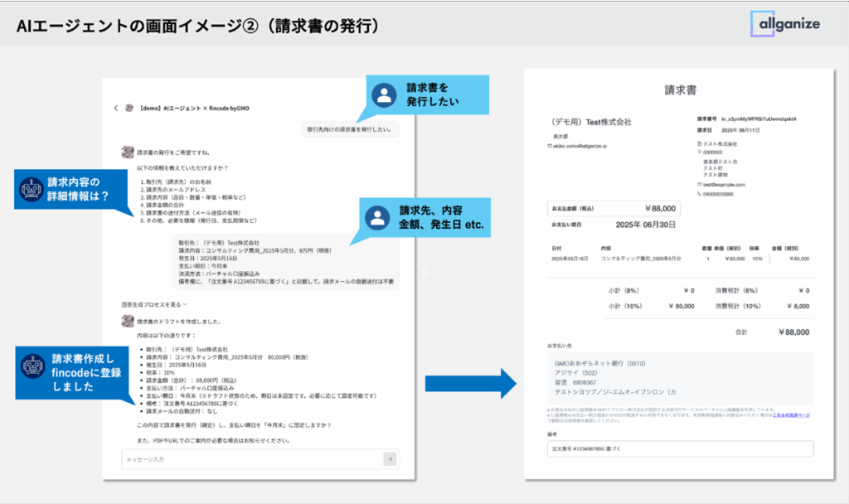Open the こちらの実証ページ link on the invoice
849x504 pixels.
pos(792,415)
